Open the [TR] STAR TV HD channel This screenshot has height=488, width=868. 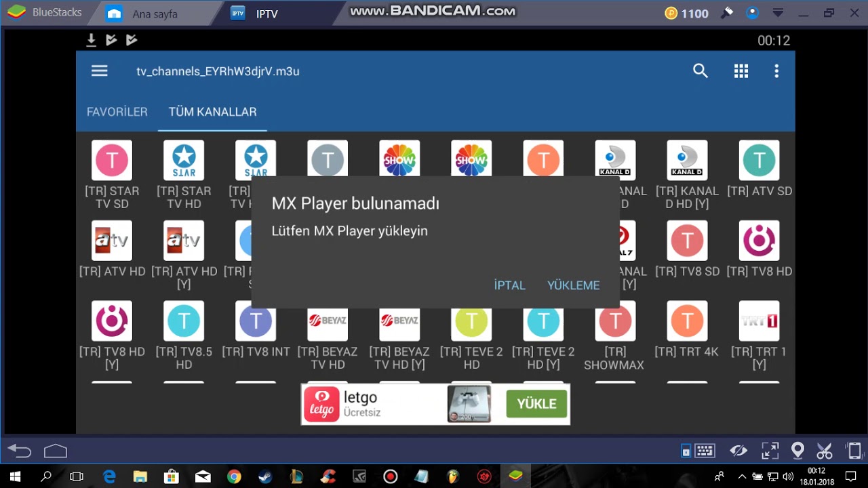pos(184,175)
